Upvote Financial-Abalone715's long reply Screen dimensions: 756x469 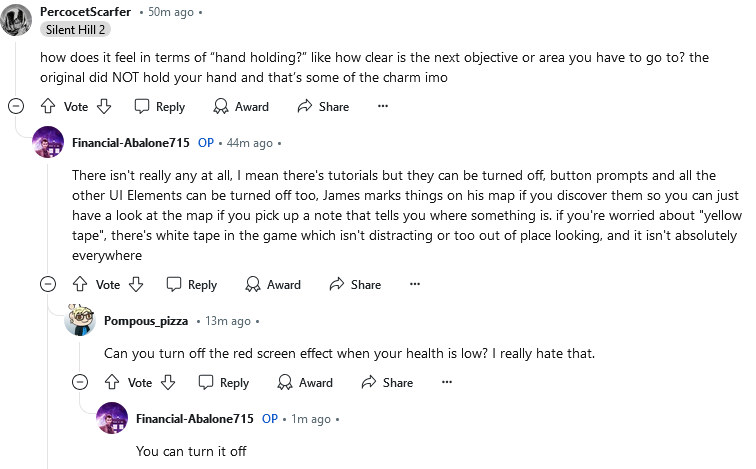point(80,284)
